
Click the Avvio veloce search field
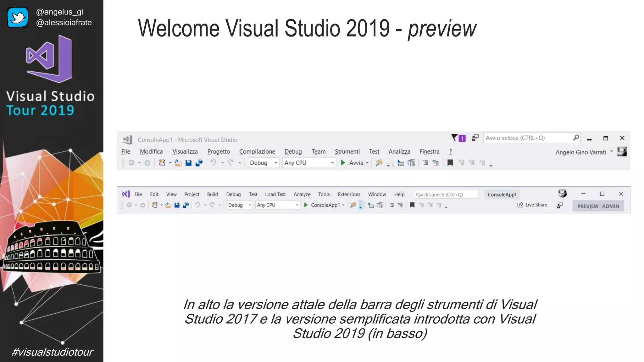[531, 138]
